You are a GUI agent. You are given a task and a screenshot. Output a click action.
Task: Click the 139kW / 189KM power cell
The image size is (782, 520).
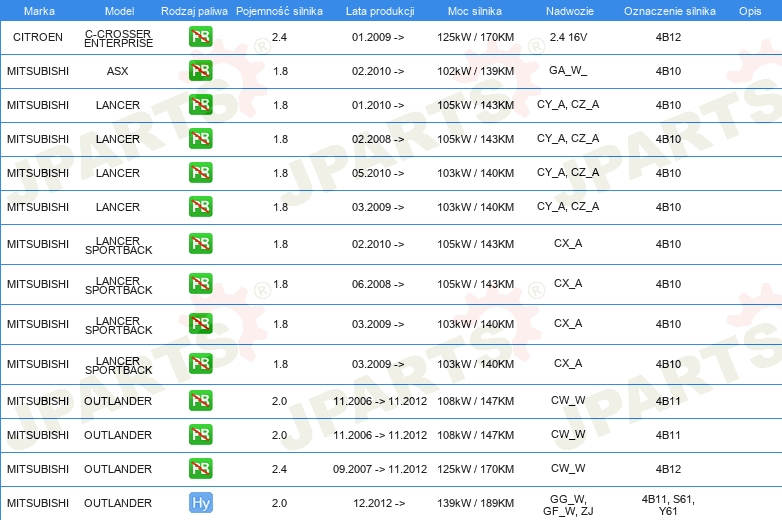[x=476, y=503]
